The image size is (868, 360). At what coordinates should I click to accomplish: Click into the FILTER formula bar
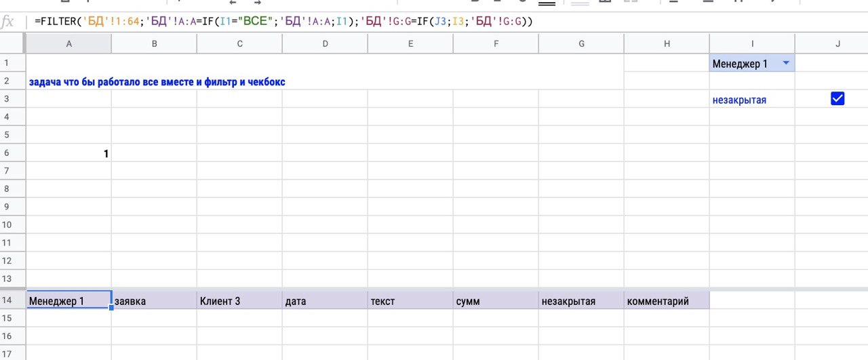click(448, 22)
